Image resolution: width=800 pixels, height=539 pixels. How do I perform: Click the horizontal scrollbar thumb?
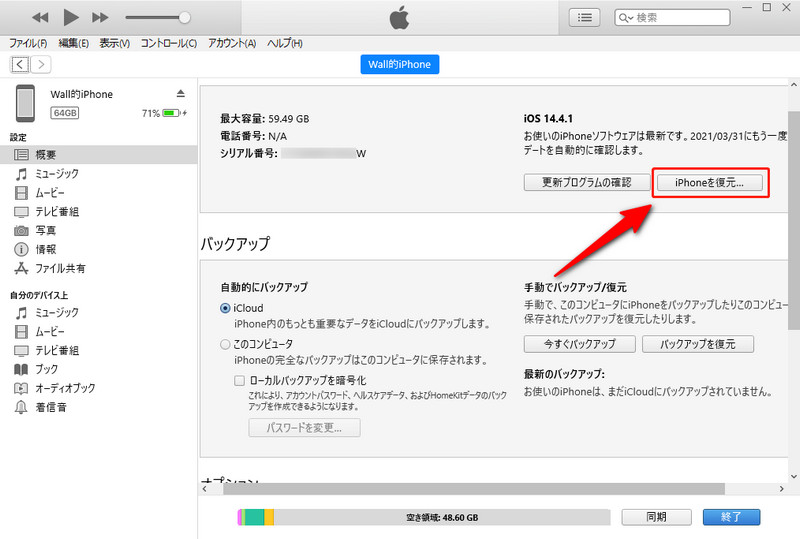474,489
